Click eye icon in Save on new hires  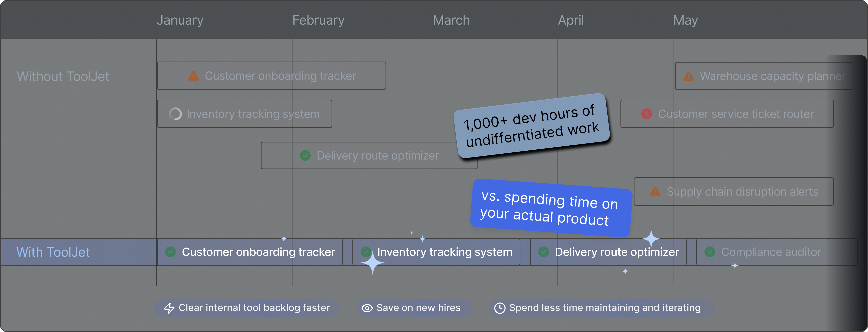367,308
